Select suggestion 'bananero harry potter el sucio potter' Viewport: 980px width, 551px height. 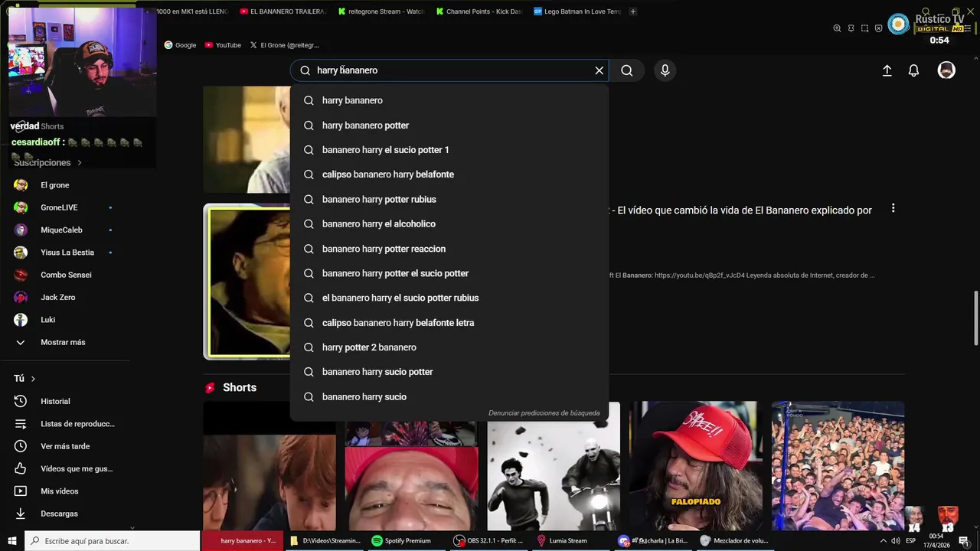[x=449, y=273]
